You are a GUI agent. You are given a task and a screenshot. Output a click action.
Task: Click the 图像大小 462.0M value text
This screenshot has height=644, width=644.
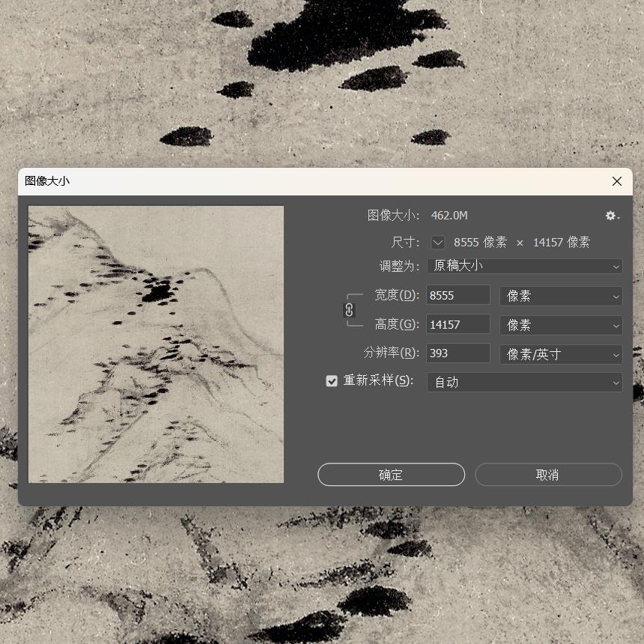click(x=449, y=216)
